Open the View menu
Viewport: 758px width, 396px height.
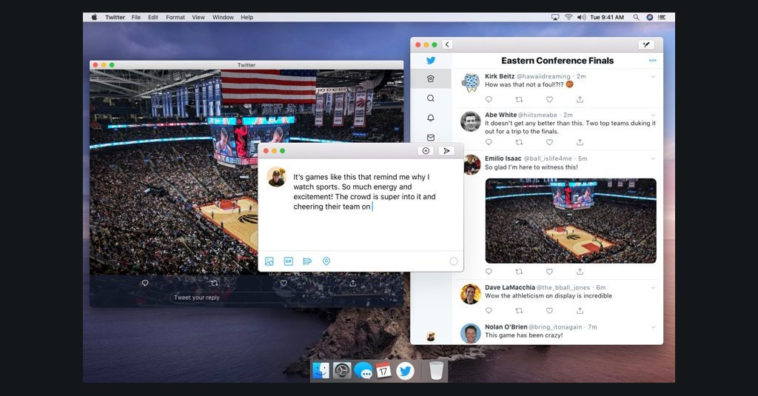pos(198,17)
